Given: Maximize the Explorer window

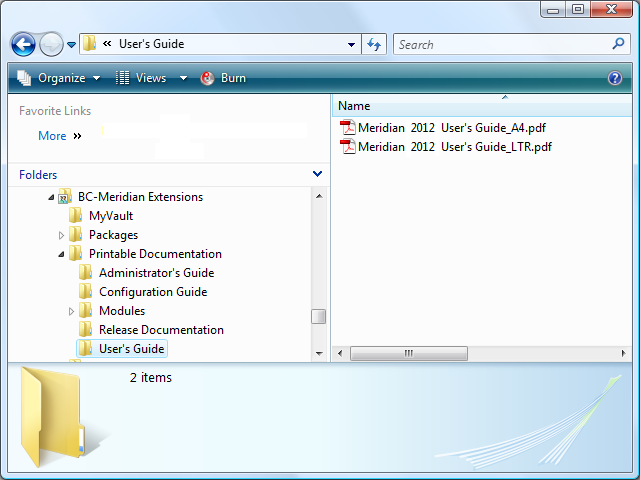Looking at the screenshot, I should (578, 10).
